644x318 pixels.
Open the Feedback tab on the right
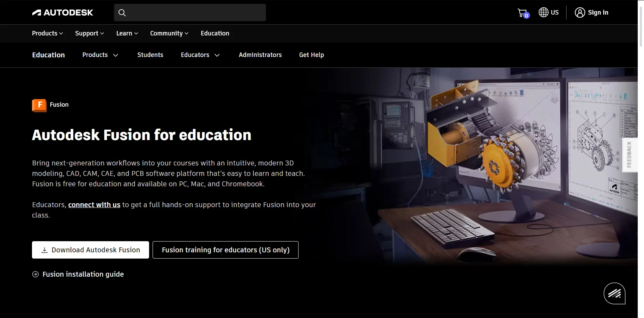(x=630, y=155)
